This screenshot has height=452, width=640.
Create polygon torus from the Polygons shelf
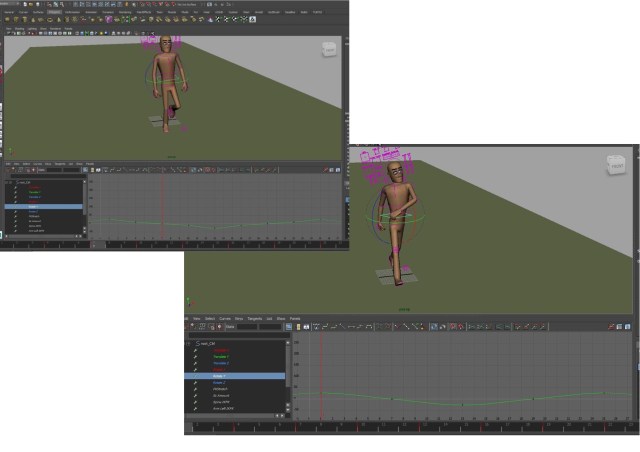(50, 19)
